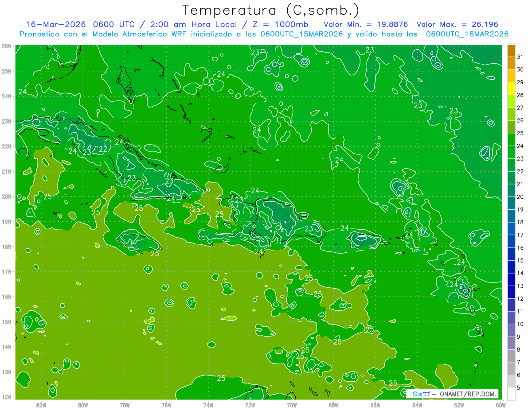Viewport: 532px width, 411px height.
Task: Click the '70W' longitude axis label
Action: pos(292,405)
